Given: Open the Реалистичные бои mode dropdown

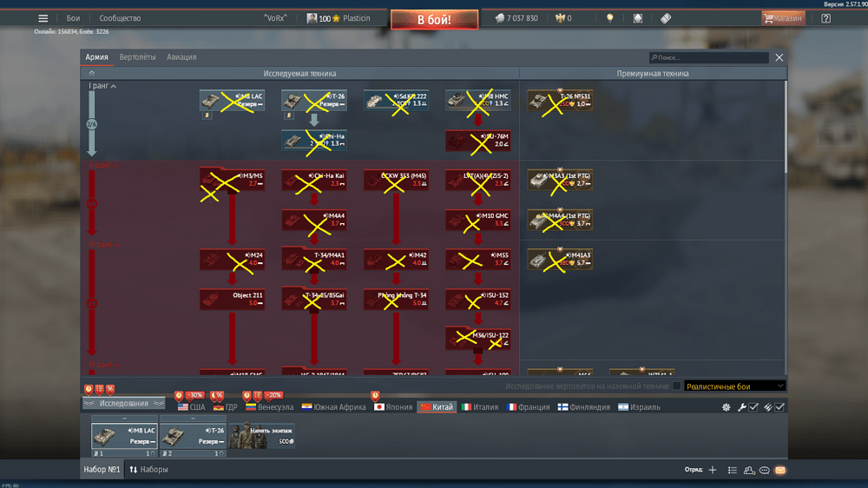Looking at the screenshot, I should [734, 386].
